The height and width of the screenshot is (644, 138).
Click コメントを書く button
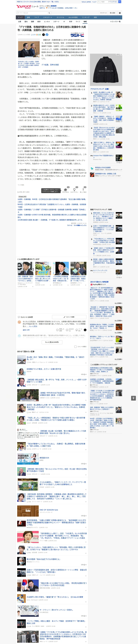tap(69, 317)
